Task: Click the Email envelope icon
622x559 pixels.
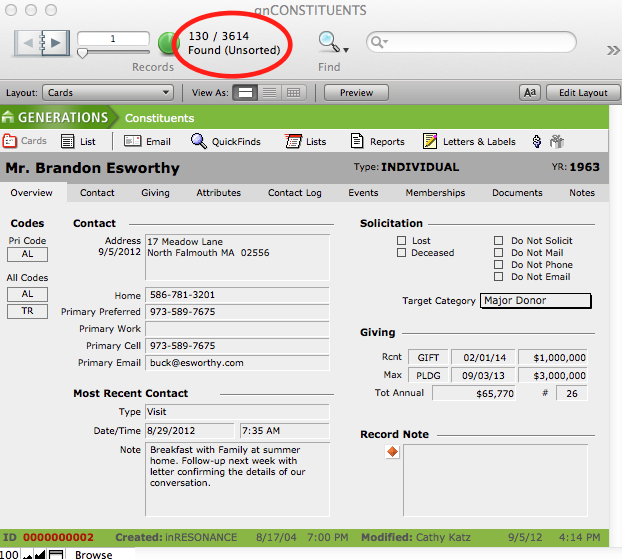Action: tap(133, 142)
